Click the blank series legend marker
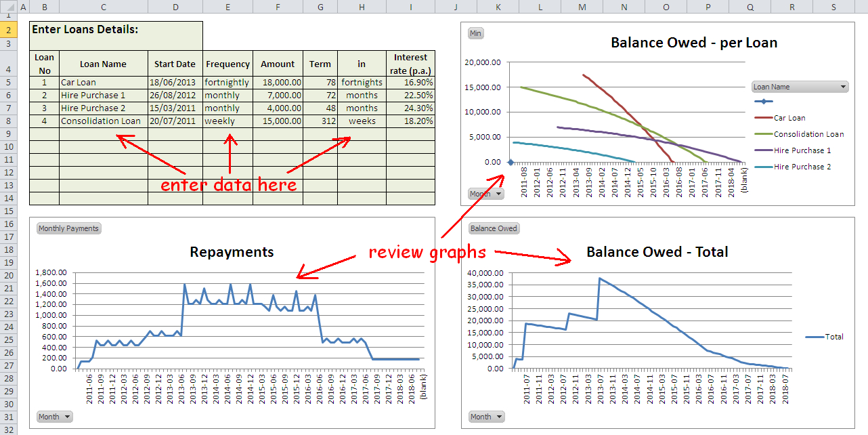Viewport: 868px width, 435px height. tap(763, 102)
